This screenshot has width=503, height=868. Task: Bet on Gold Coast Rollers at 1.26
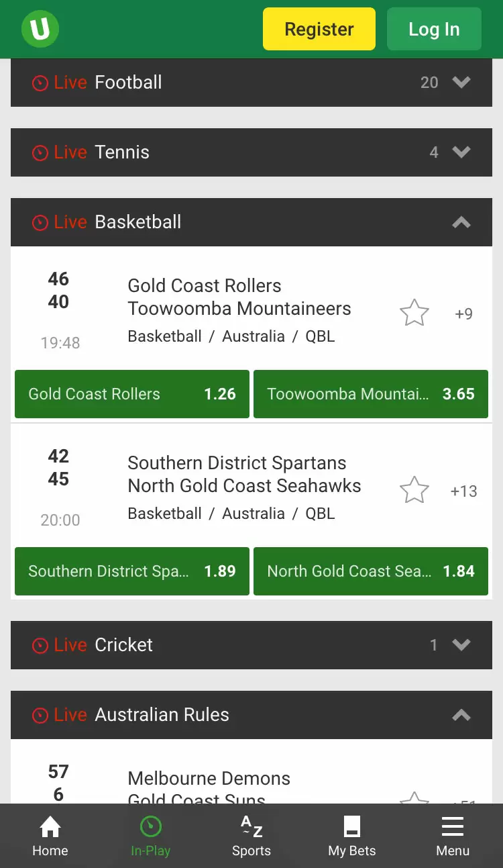[132, 394]
